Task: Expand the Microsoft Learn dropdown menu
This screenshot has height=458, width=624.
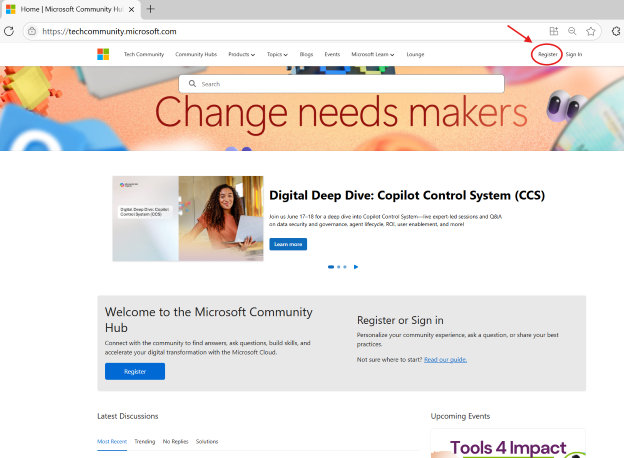Action: (372, 54)
